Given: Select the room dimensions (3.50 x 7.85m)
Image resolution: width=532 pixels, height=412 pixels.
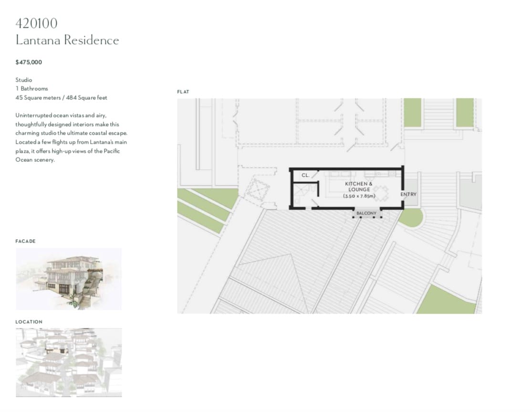Looking at the screenshot, I should (x=359, y=196).
